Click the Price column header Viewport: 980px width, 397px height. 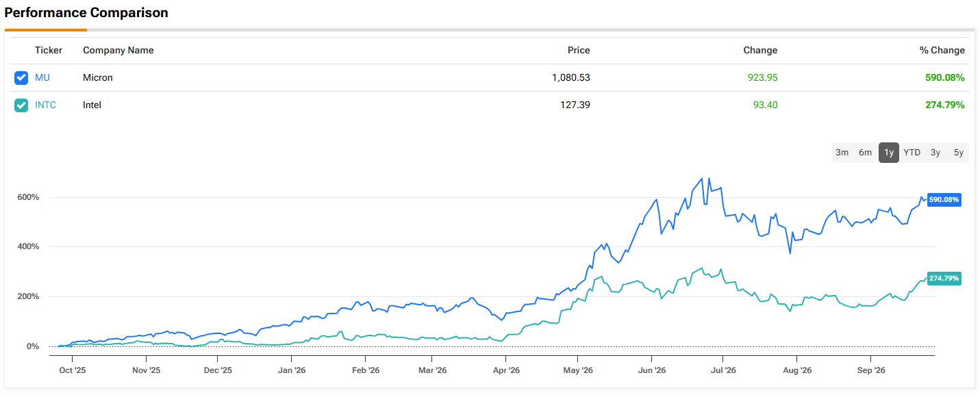pos(579,51)
